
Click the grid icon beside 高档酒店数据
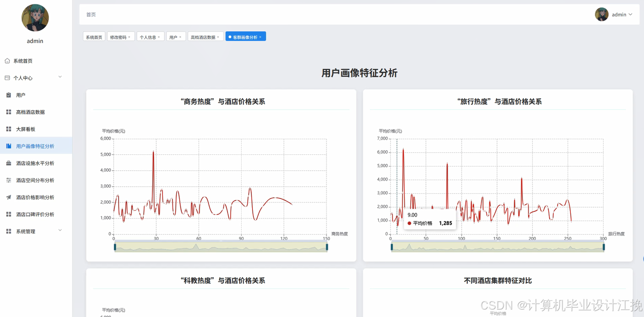(x=9, y=112)
